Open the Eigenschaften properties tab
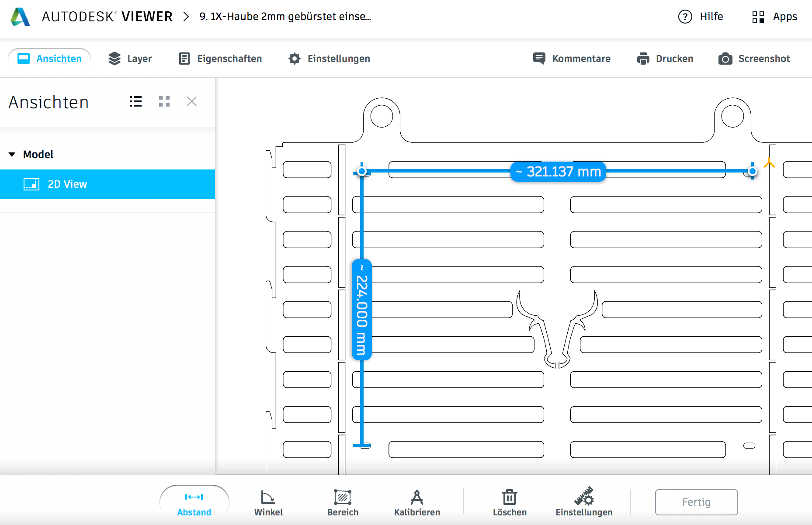 (x=220, y=59)
